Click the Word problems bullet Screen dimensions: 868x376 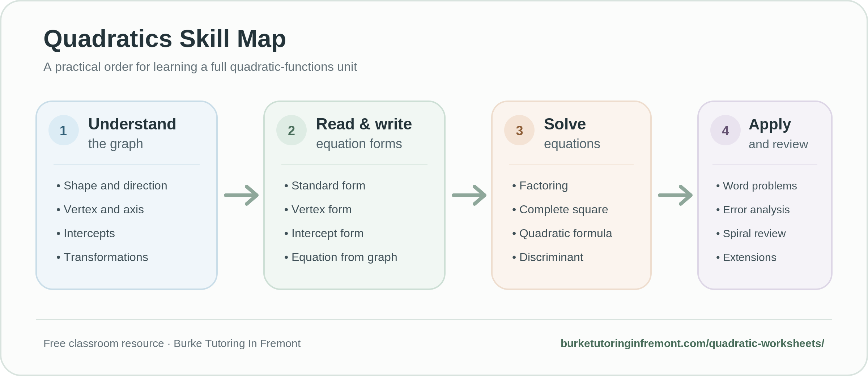click(x=757, y=186)
